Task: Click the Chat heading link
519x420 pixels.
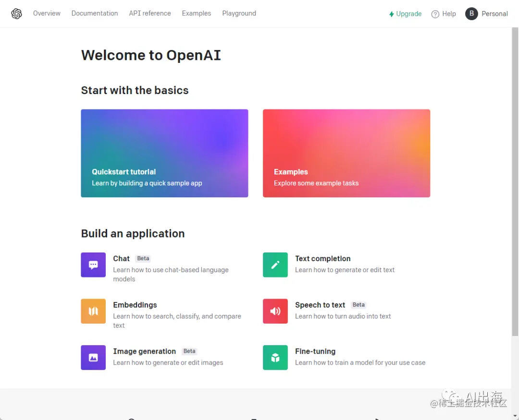Action: click(x=121, y=259)
